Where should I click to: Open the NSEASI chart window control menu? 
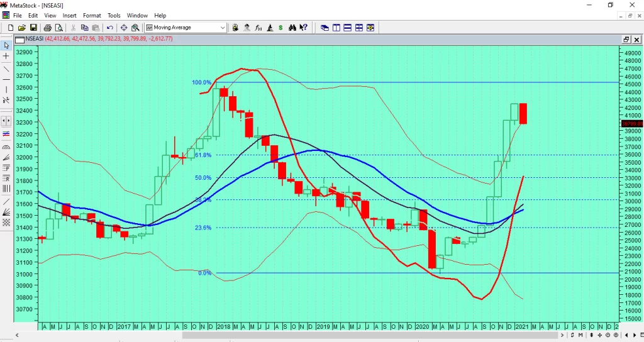19,39
